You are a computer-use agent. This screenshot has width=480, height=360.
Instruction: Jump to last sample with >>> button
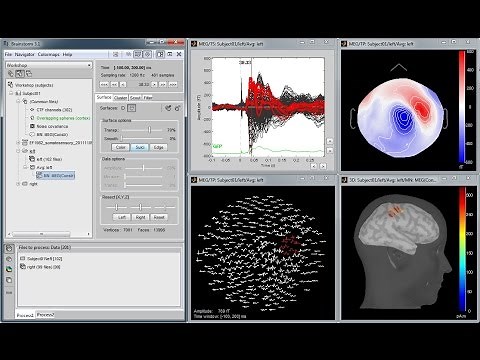coord(173,85)
